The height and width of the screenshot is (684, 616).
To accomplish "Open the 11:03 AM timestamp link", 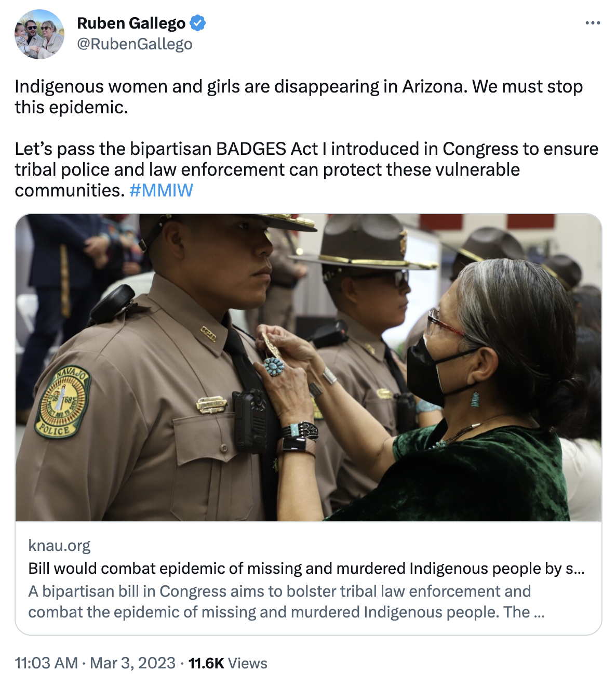I will click(46, 663).
